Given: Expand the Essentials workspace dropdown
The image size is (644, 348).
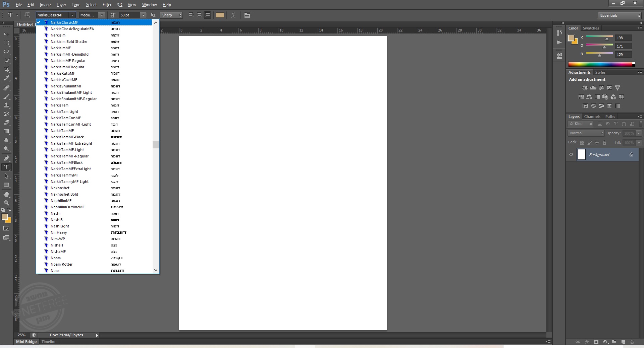Looking at the screenshot, I should click(x=620, y=15).
